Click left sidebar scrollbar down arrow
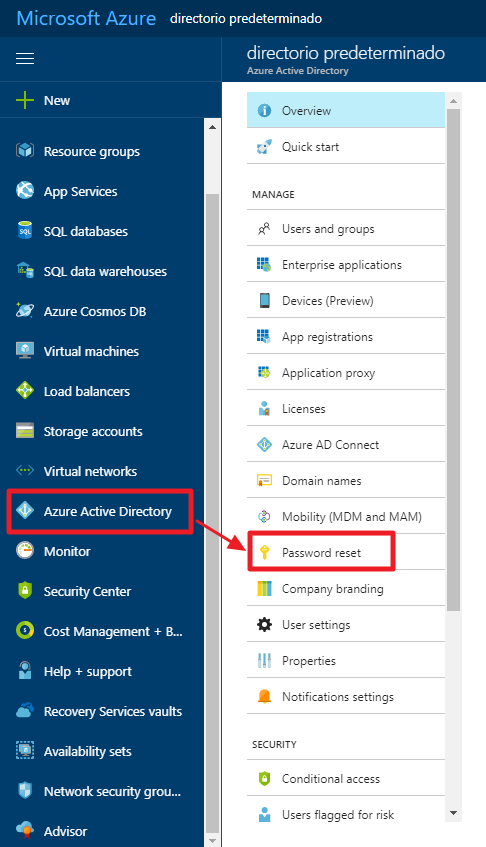Viewport: 486px width, 847px height. coord(212,840)
